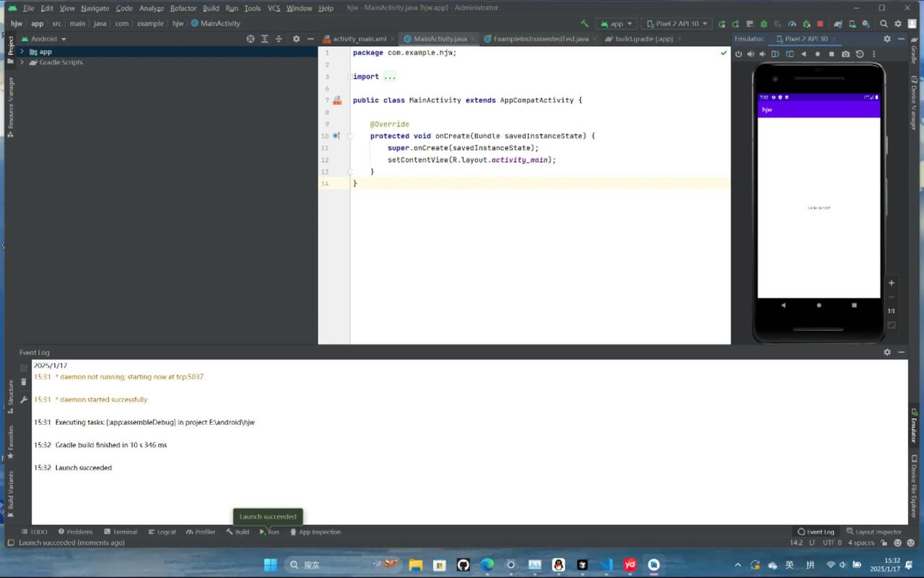The height and width of the screenshot is (578, 924).
Task: Sync project with Gradle files icon
Action: [x=837, y=23]
